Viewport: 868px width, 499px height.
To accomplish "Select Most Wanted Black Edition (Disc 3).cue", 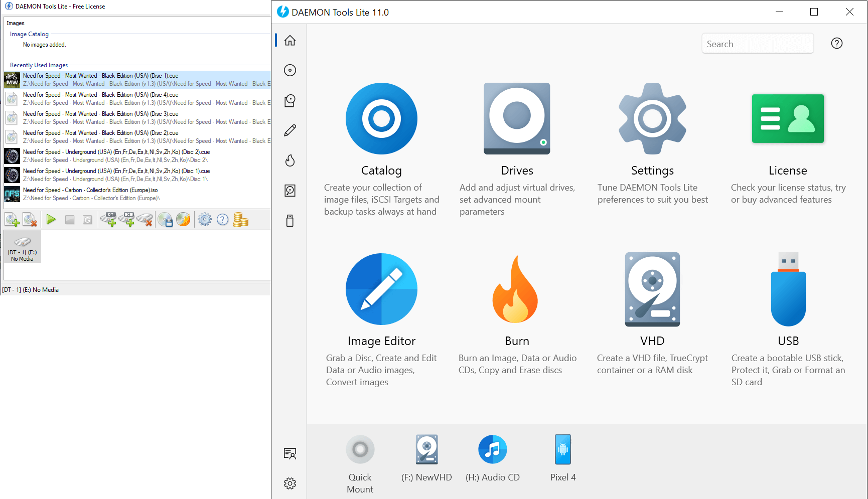I will pos(137,118).
